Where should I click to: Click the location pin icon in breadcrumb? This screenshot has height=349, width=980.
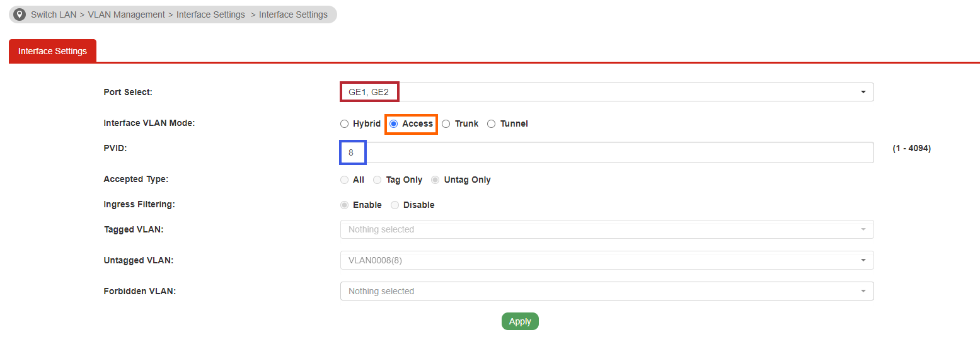20,14
